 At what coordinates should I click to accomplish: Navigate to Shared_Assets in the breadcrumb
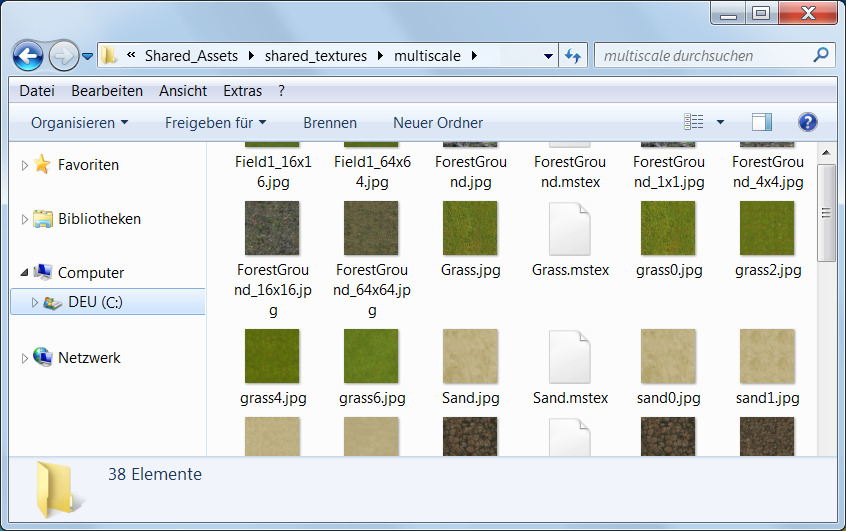pos(191,56)
